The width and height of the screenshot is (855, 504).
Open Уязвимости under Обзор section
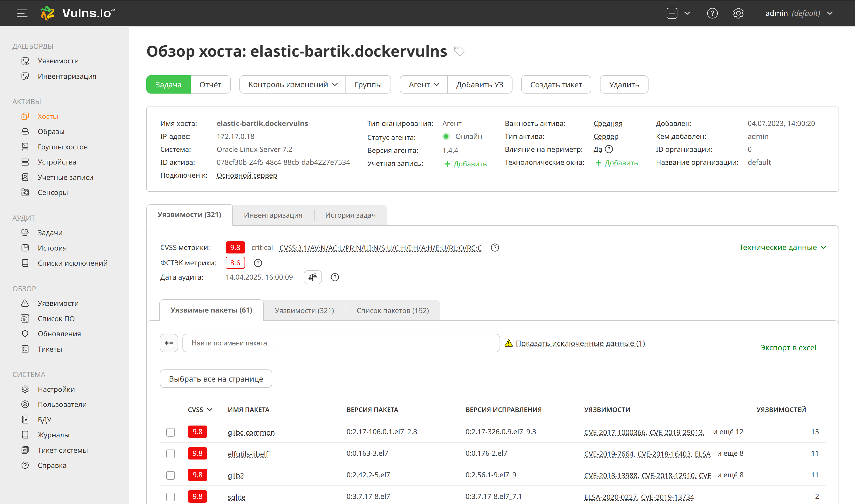(58, 303)
